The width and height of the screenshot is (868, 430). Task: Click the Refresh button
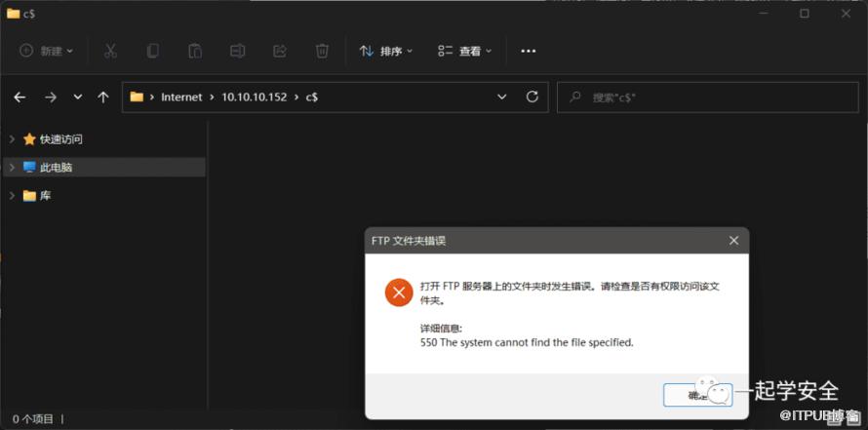click(x=533, y=97)
